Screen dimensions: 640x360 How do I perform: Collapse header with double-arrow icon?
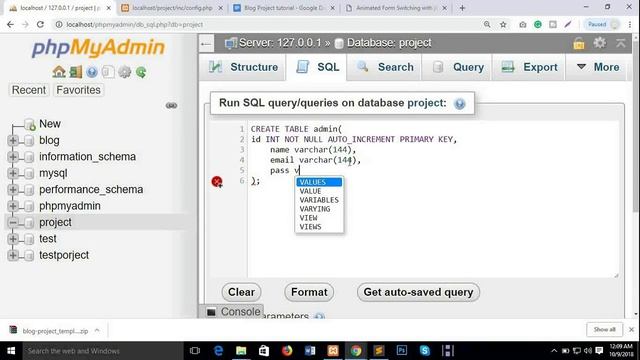tap(621, 42)
